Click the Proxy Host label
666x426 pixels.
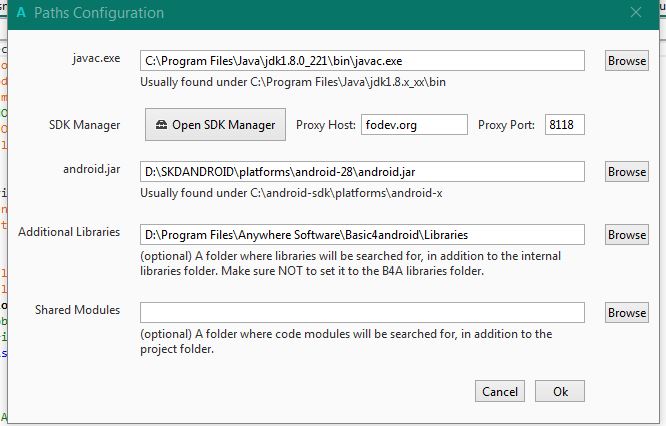click(x=326, y=126)
